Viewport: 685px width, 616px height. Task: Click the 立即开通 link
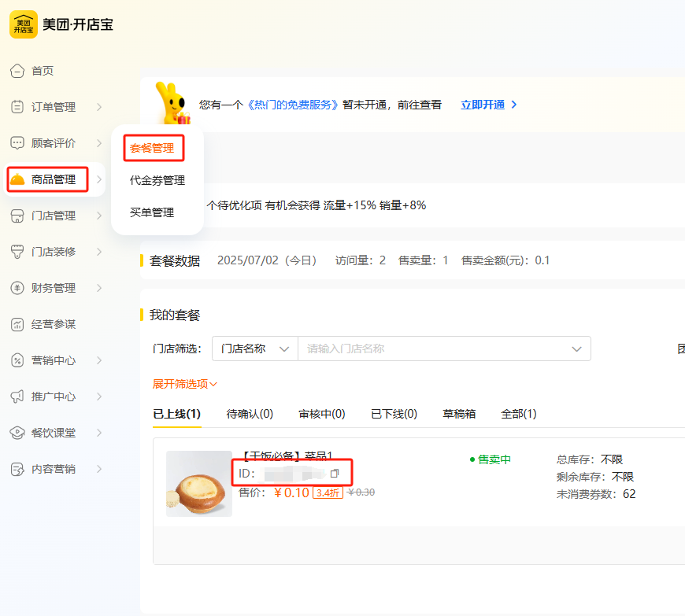(x=488, y=105)
